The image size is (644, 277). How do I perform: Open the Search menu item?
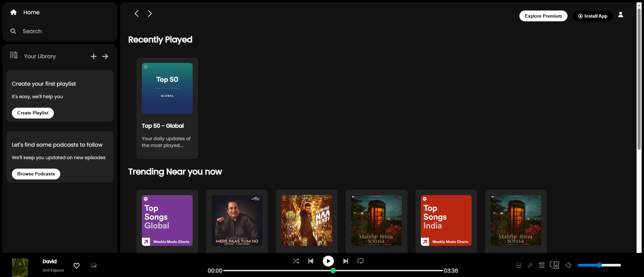point(32,31)
